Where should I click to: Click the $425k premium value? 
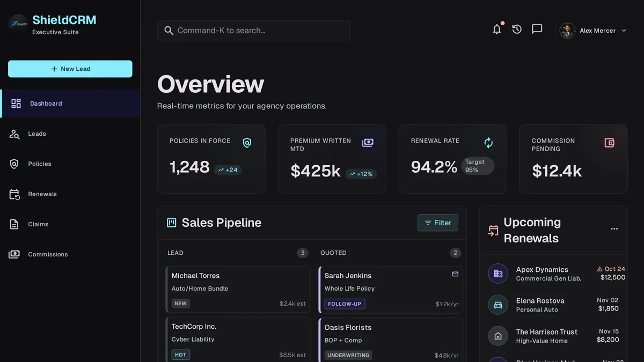316,171
